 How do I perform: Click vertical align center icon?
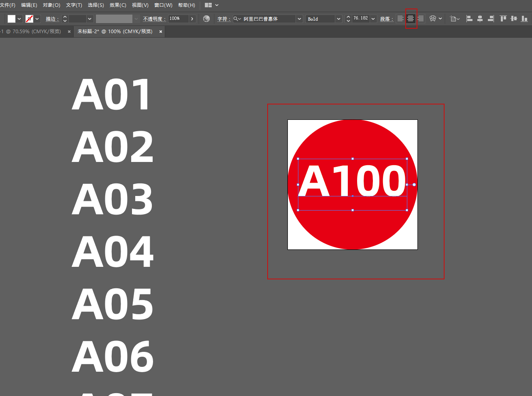514,19
